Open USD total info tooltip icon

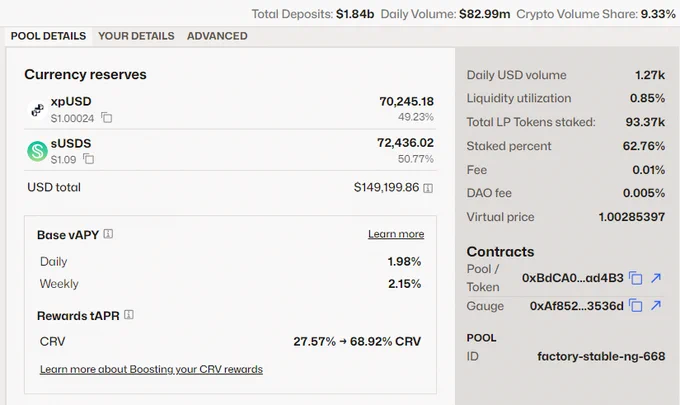pyautogui.click(x=428, y=188)
